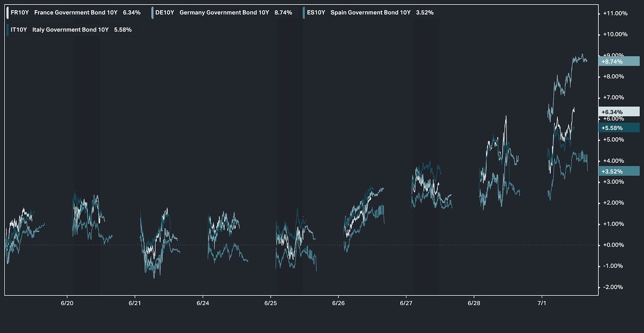Click the color bar beside DE10Y

152,12
